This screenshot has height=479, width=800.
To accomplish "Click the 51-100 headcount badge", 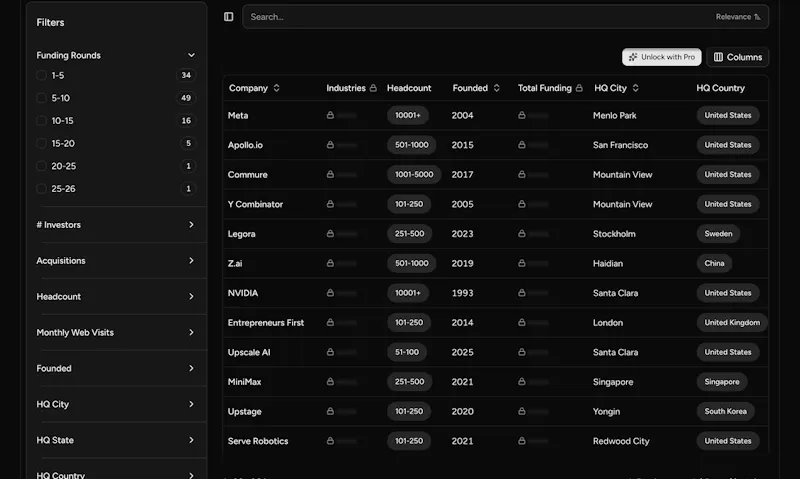I will (x=407, y=352).
